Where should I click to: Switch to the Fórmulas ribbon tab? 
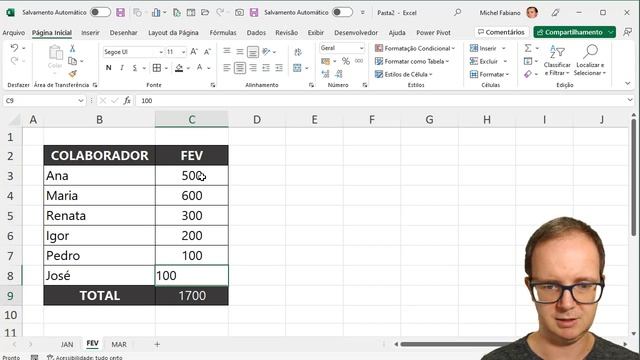[x=223, y=33]
